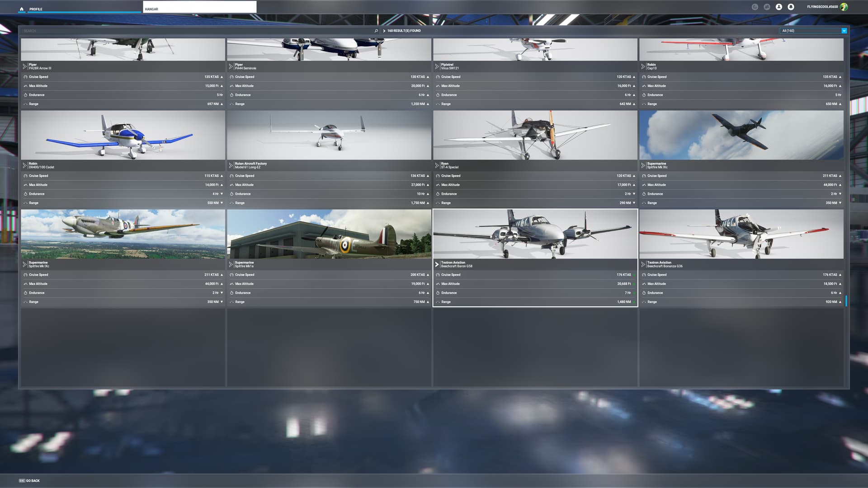Expand the Piper PA44 Seminole entry
Screen dimensions: 868x488
(x=231, y=66)
